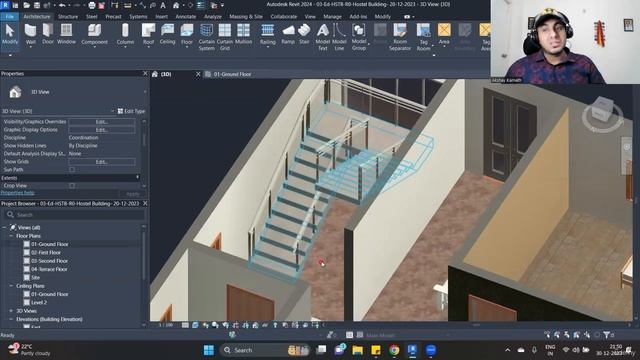
Task: Open Level 2 ceiling plan
Action: [39, 302]
